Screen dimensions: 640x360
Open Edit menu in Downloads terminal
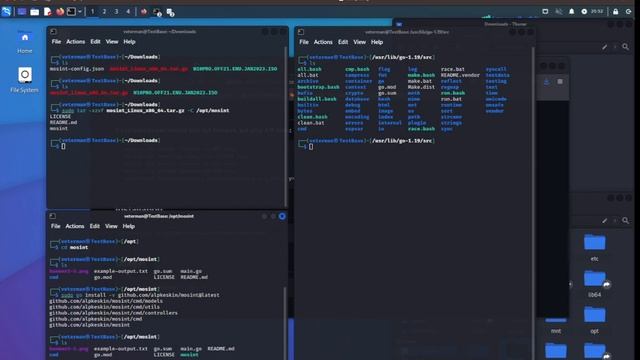95,42
